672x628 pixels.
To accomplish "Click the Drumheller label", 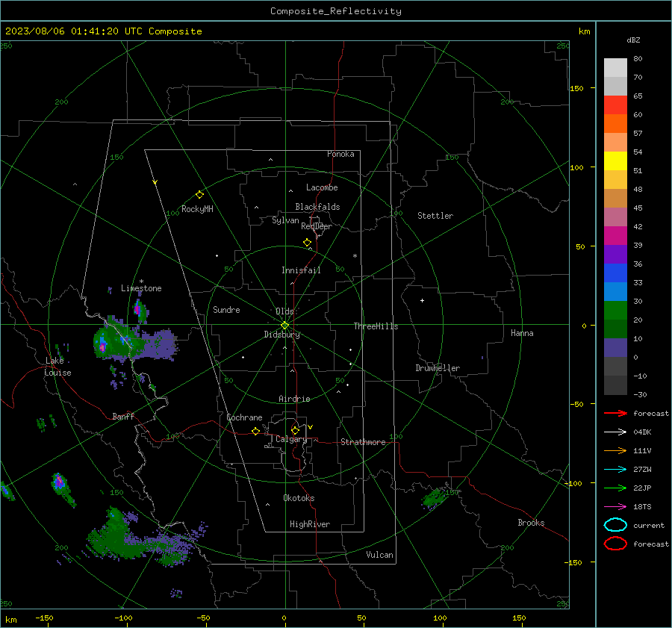I will [438, 368].
